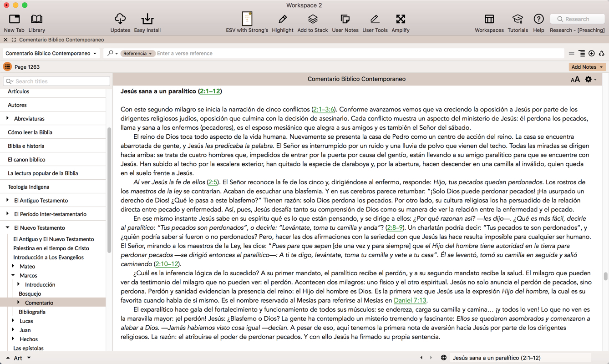Follow the 2:1–12 heading link
609x364 pixels.
[210, 91]
